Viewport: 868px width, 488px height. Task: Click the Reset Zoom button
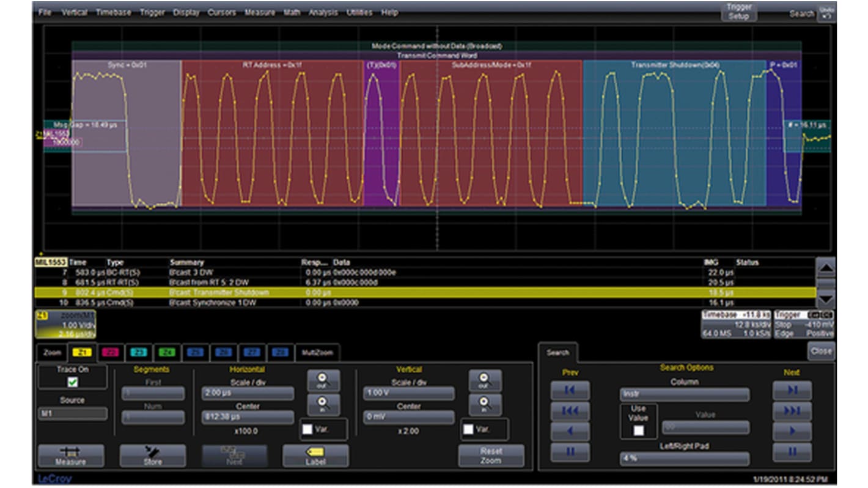(x=491, y=456)
